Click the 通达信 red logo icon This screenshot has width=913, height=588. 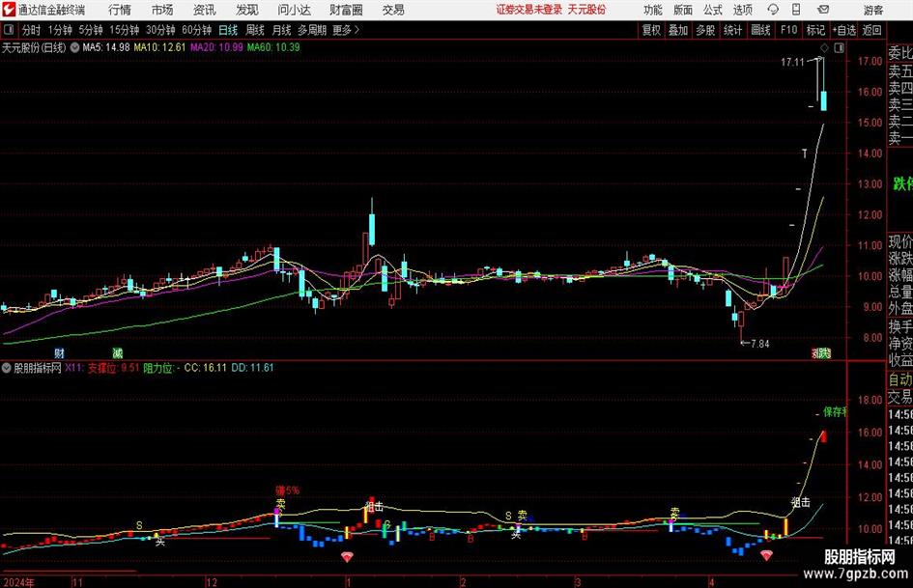pos(9,10)
